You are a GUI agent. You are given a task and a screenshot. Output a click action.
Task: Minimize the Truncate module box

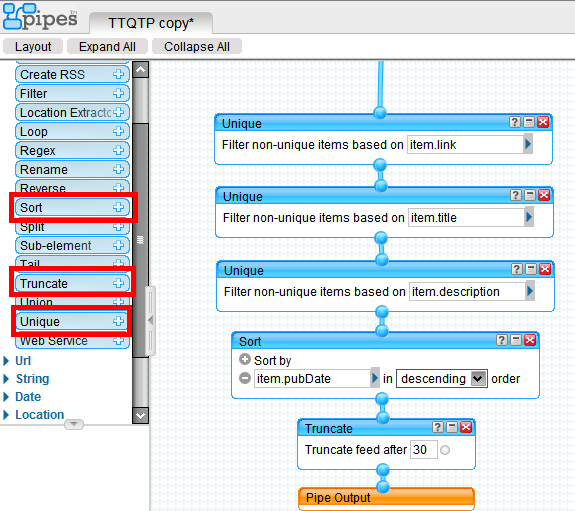[x=452, y=427]
